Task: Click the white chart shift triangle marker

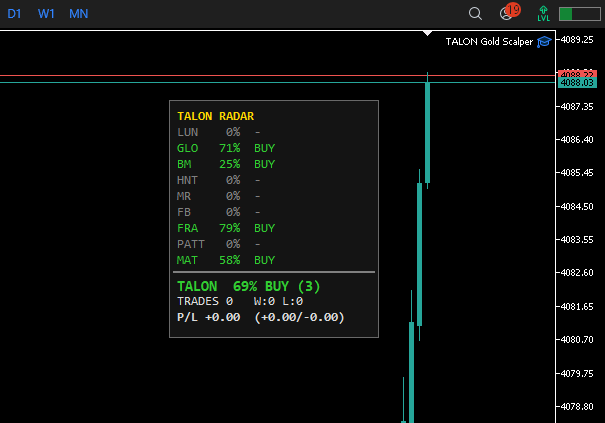Action: click(x=428, y=33)
